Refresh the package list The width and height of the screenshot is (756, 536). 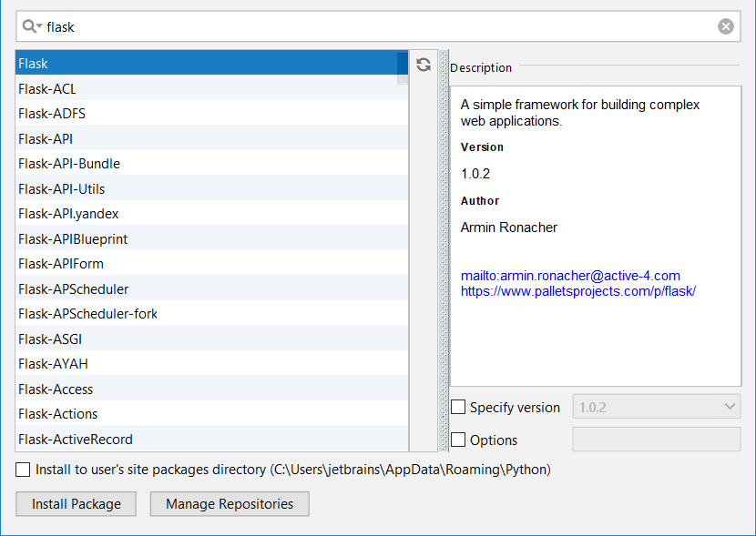click(x=422, y=63)
